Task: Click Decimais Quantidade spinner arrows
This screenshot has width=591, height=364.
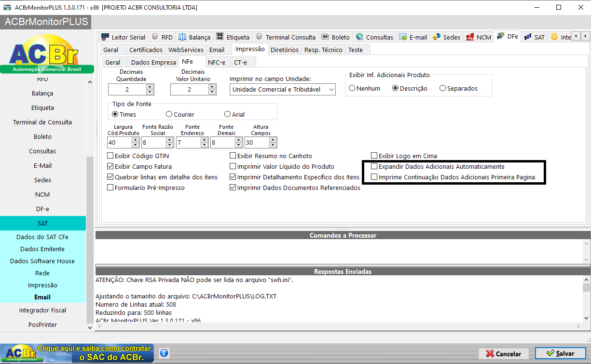Action: click(150, 89)
